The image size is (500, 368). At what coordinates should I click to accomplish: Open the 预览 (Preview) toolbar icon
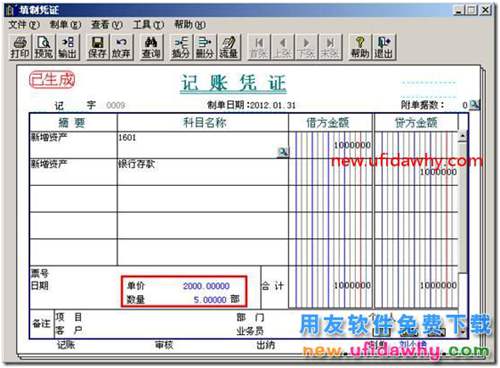point(44,47)
